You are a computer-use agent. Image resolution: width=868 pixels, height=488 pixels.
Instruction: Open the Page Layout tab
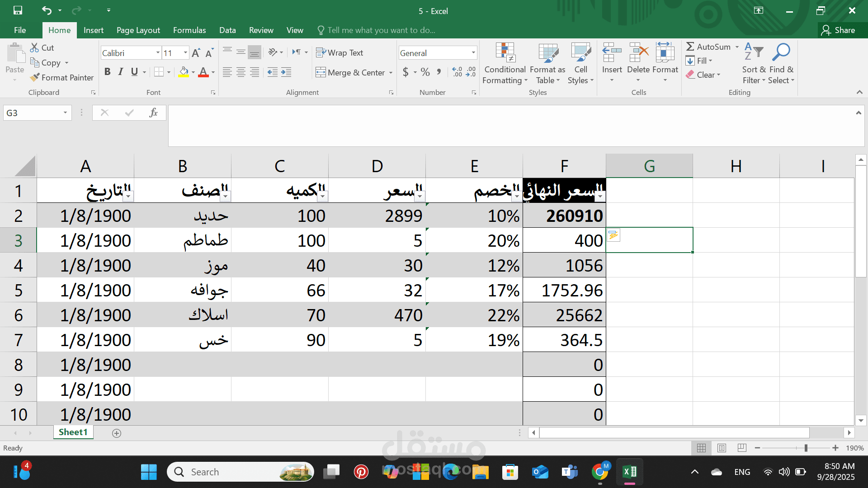(138, 30)
